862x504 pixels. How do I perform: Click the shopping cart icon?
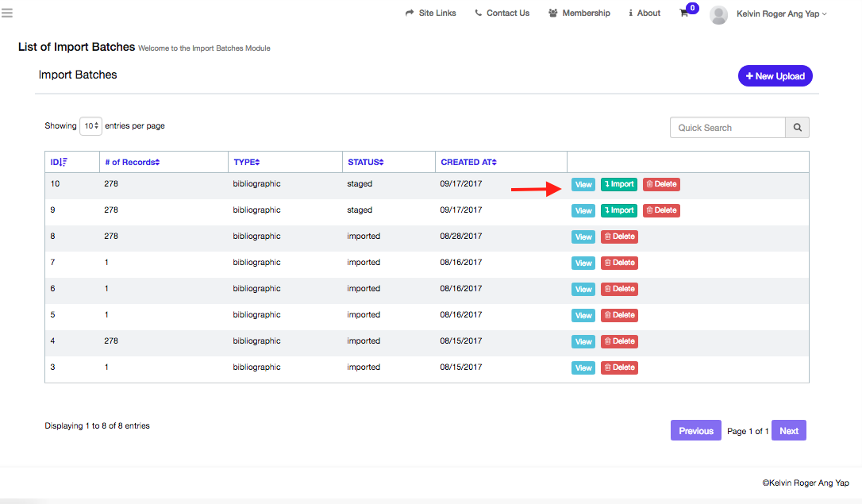[684, 13]
